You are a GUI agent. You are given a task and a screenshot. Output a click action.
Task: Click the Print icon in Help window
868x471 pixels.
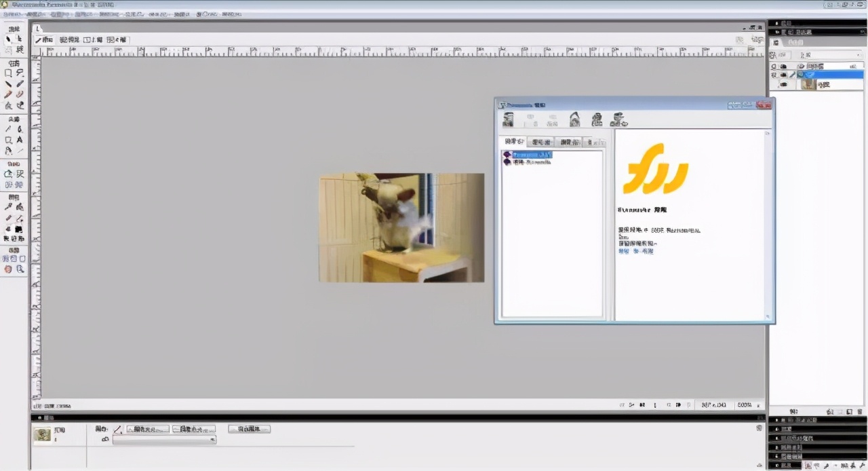597,120
